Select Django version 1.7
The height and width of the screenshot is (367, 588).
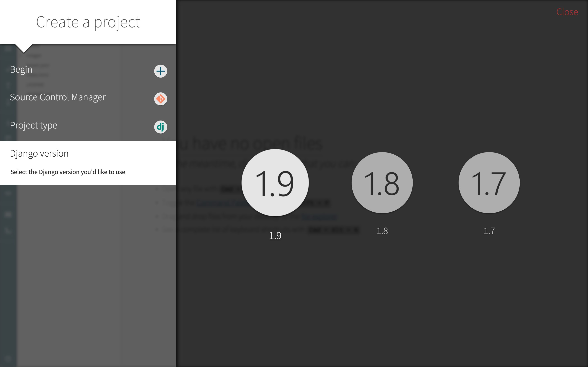point(489,182)
